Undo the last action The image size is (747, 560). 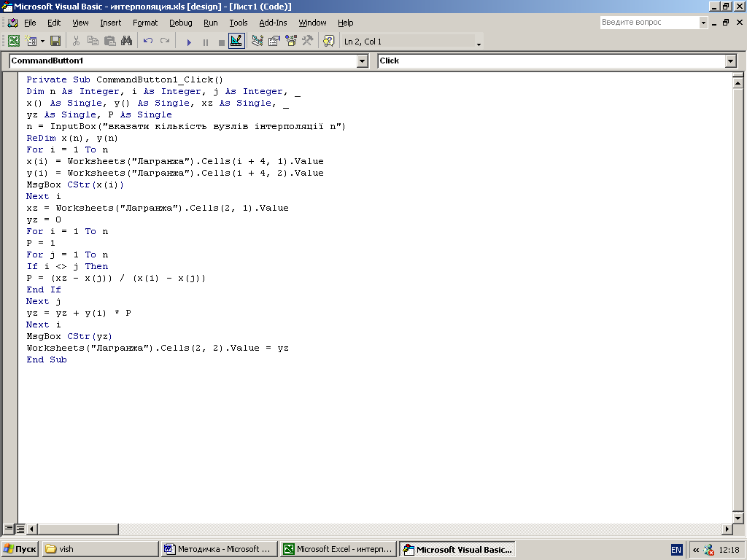[x=148, y=42]
